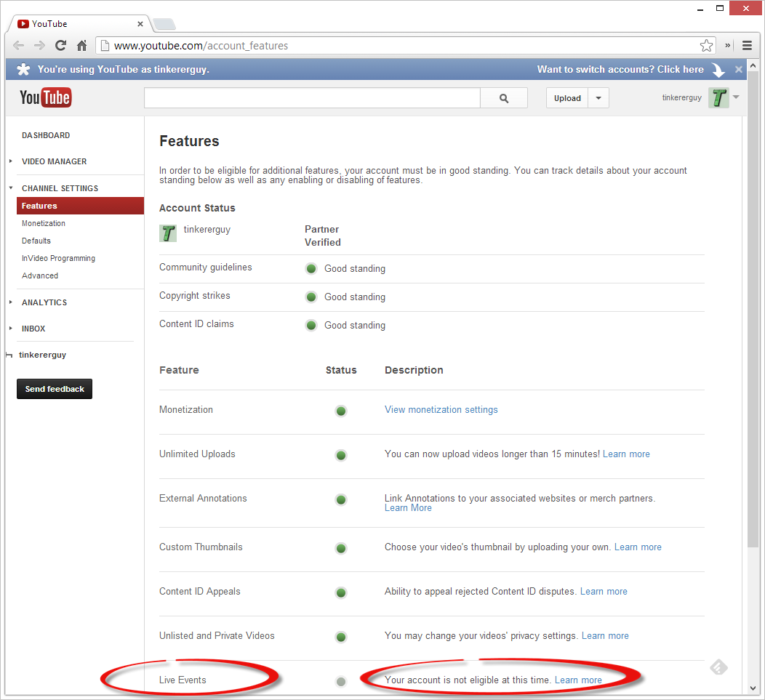Click Learn more for Content ID Appeals
This screenshot has width=765, height=700.
pos(604,592)
